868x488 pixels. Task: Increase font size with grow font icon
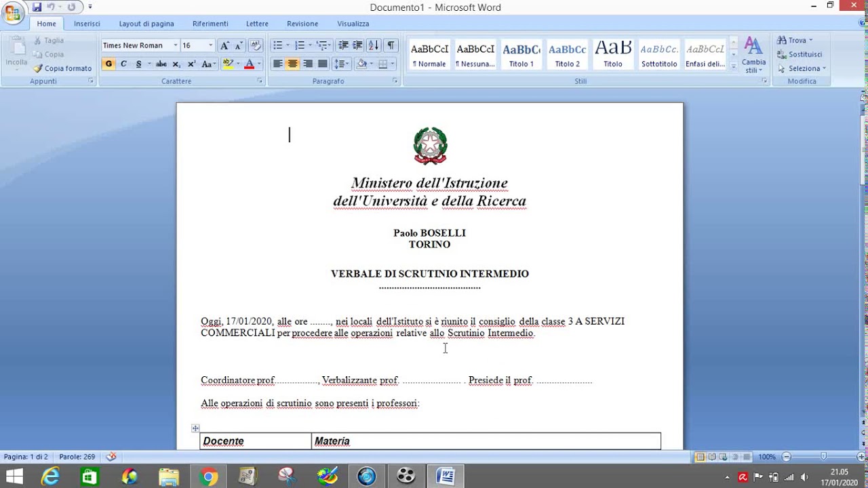pos(224,45)
